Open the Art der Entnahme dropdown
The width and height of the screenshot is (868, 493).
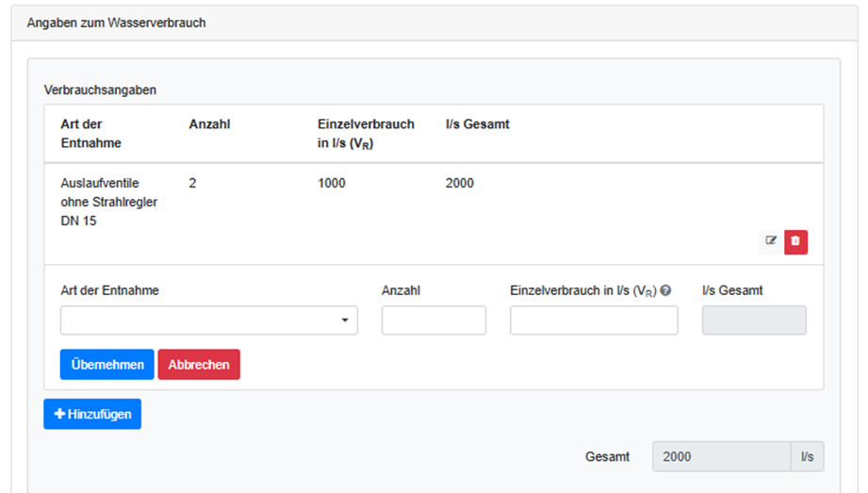point(208,320)
